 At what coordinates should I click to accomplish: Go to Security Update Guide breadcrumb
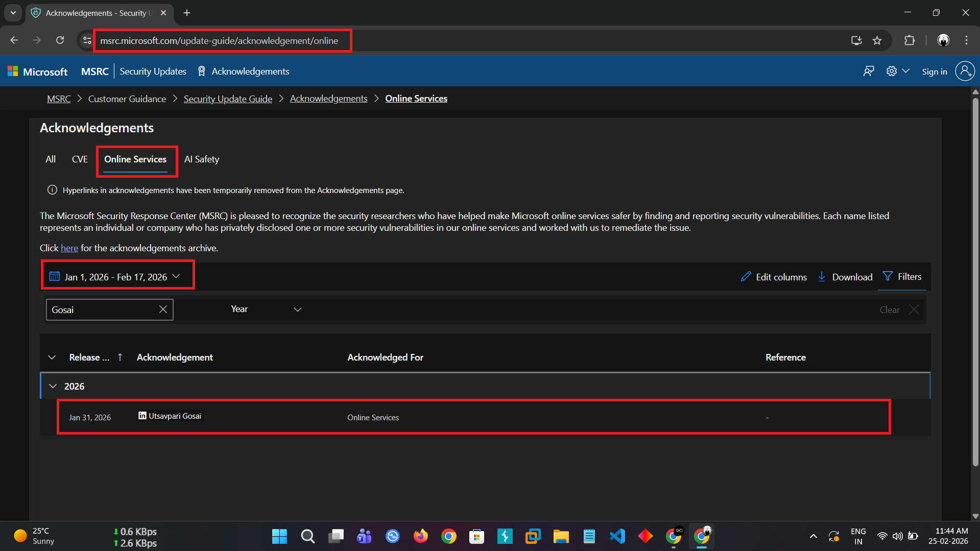click(x=228, y=99)
